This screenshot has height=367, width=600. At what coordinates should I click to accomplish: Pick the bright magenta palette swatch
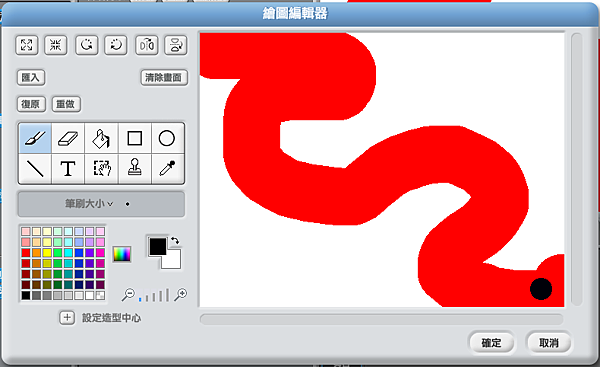pyautogui.click(x=100, y=253)
